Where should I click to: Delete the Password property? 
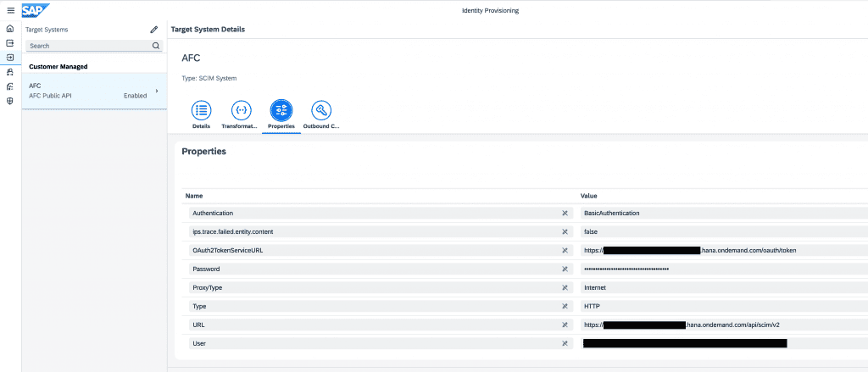[565, 269]
